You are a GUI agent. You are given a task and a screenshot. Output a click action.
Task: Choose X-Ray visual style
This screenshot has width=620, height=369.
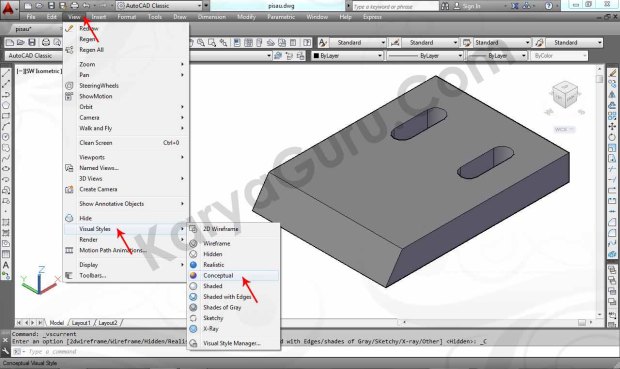[x=233, y=329]
